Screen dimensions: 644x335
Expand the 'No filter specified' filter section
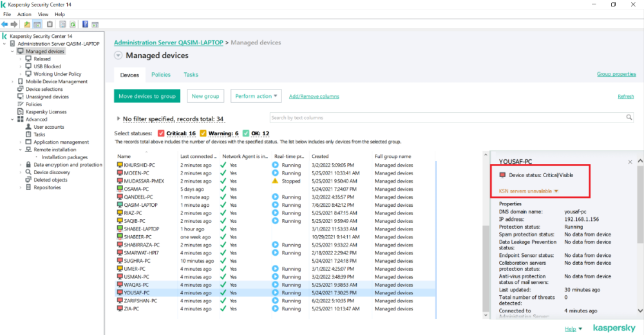(x=118, y=119)
